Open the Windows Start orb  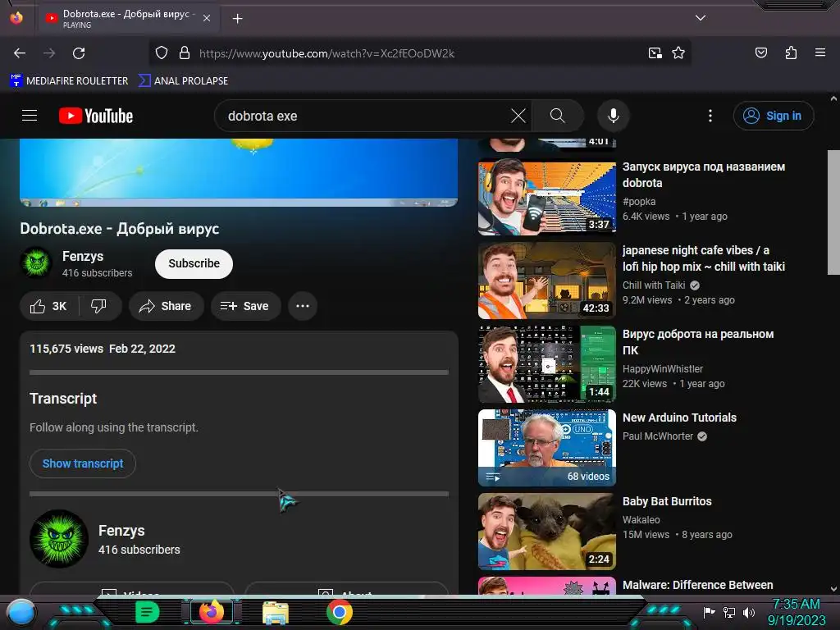(x=21, y=612)
